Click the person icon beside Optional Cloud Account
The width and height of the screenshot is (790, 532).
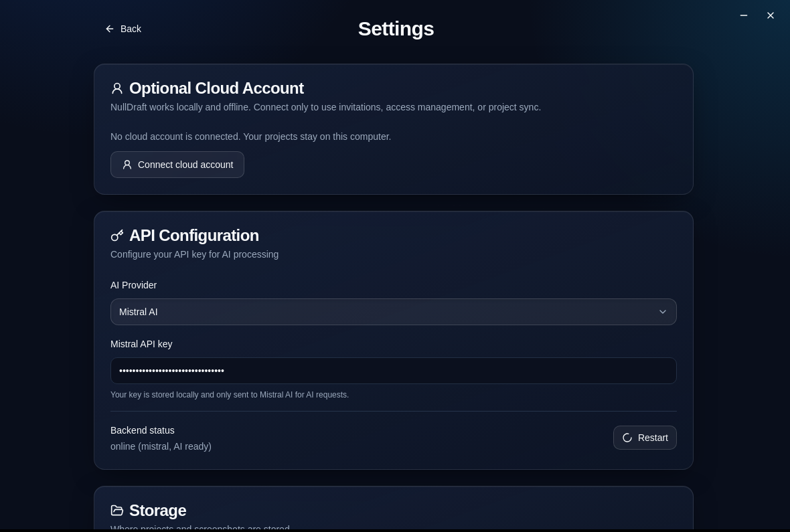click(117, 88)
